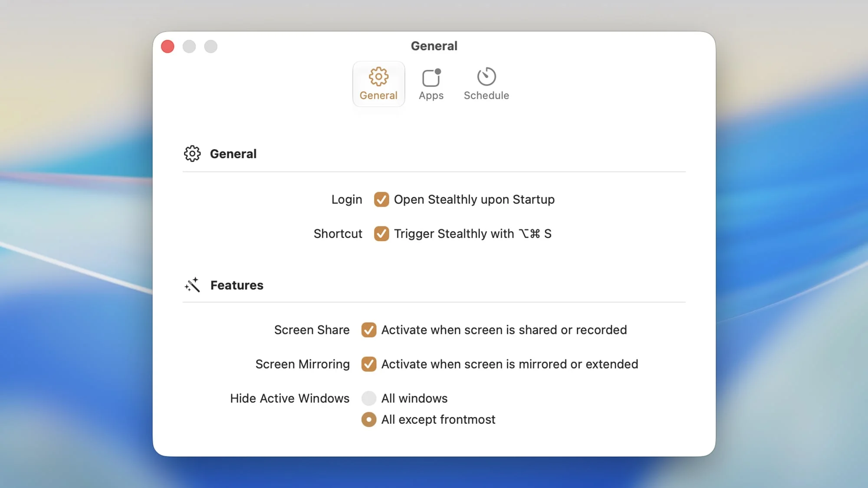Click the minimize window button

[x=189, y=46]
